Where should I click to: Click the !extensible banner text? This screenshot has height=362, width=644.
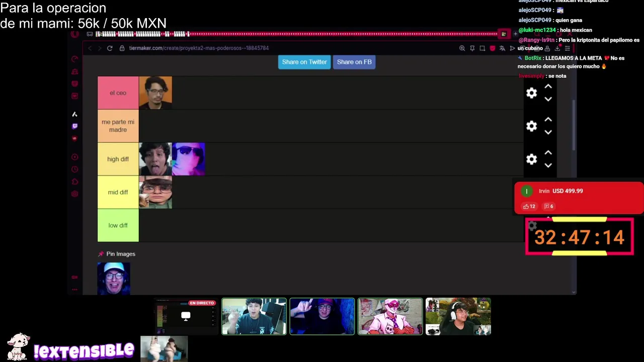point(84,350)
